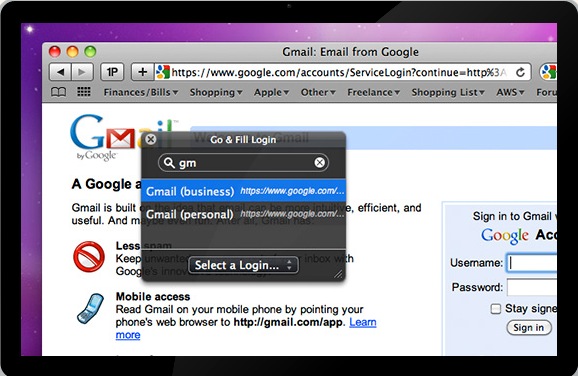Expand the Apple bookmarks folder
This screenshot has width=578, height=376.
[271, 92]
